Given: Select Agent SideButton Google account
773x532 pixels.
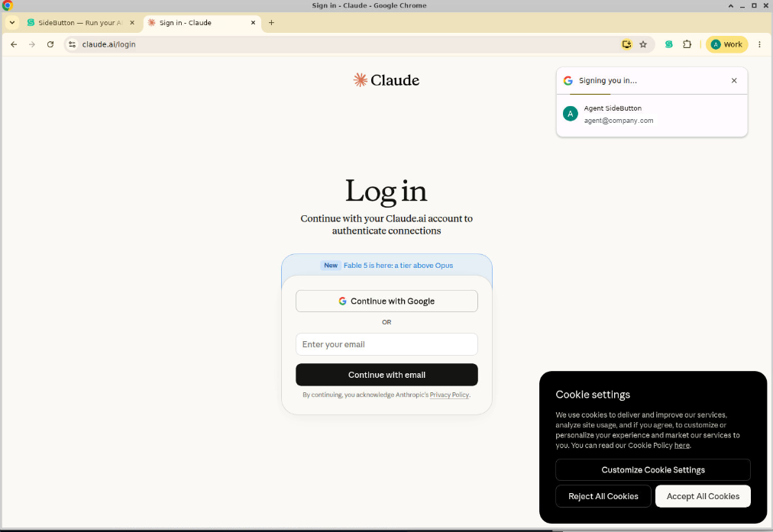Looking at the screenshot, I should pos(652,114).
